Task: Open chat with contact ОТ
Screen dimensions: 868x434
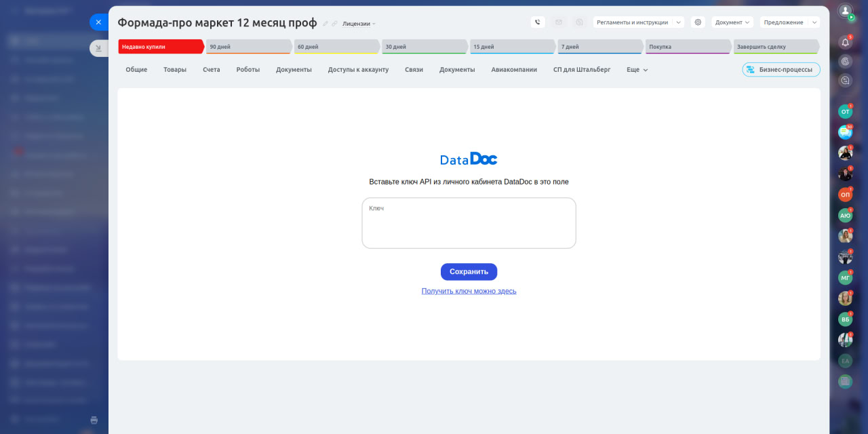Action: [x=845, y=111]
